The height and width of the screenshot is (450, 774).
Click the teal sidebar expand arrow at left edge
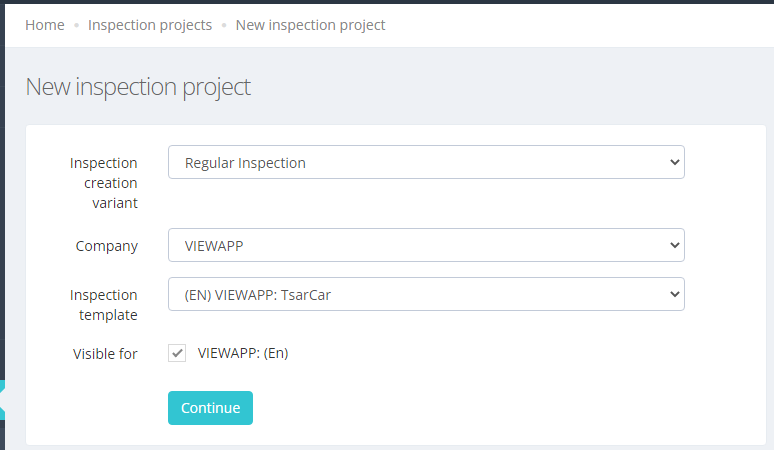pyautogui.click(x=2, y=400)
